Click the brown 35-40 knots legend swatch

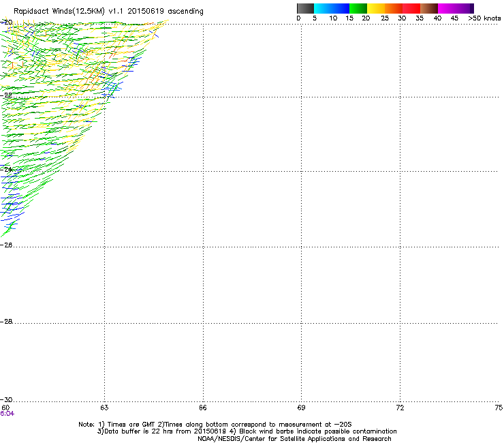coord(429,8)
